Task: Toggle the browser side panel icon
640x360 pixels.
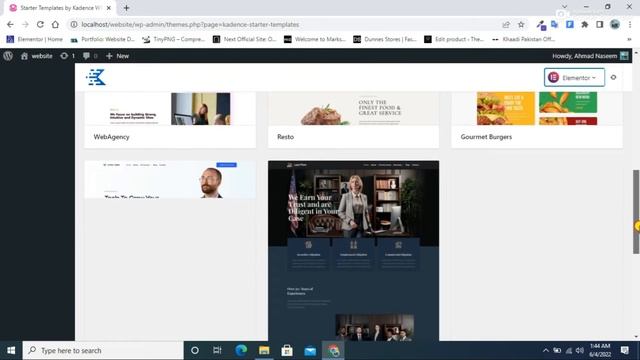Action: click(600, 24)
